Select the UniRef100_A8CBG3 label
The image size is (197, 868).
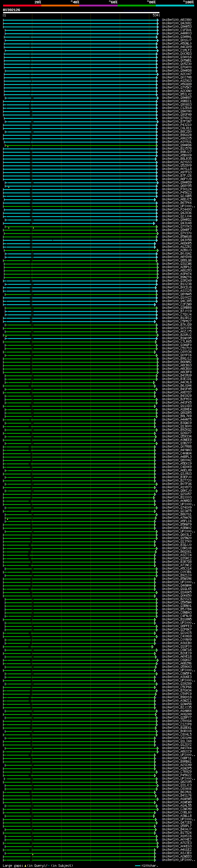(176, 365)
